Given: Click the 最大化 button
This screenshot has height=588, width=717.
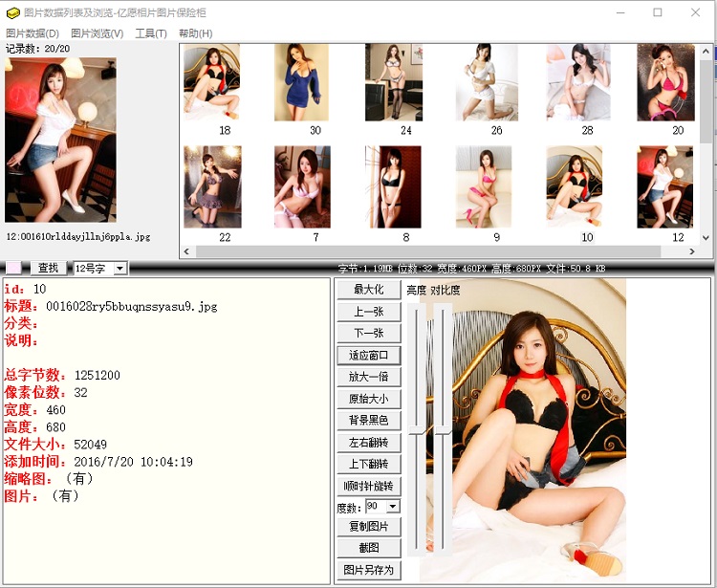Looking at the screenshot, I should coord(368,290).
